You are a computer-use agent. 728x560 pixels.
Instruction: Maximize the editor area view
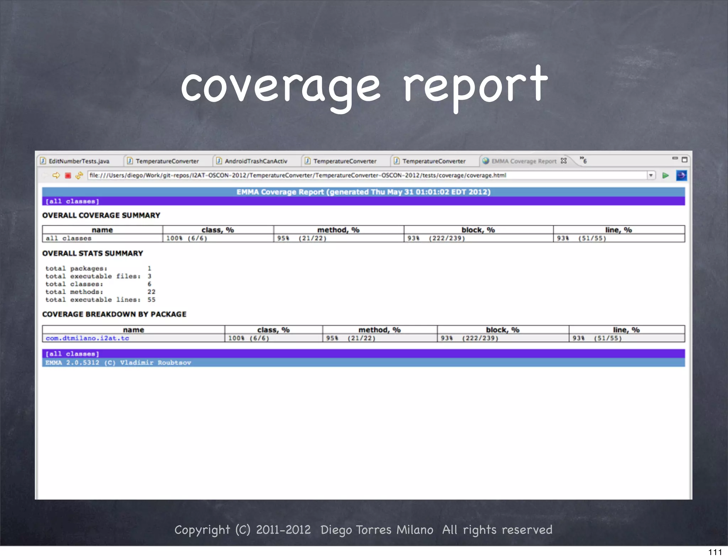[684, 160]
